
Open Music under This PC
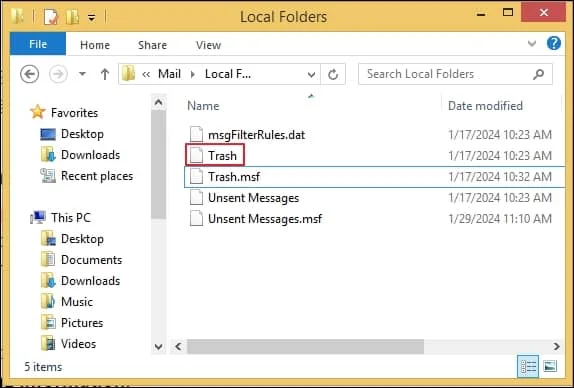click(x=77, y=302)
